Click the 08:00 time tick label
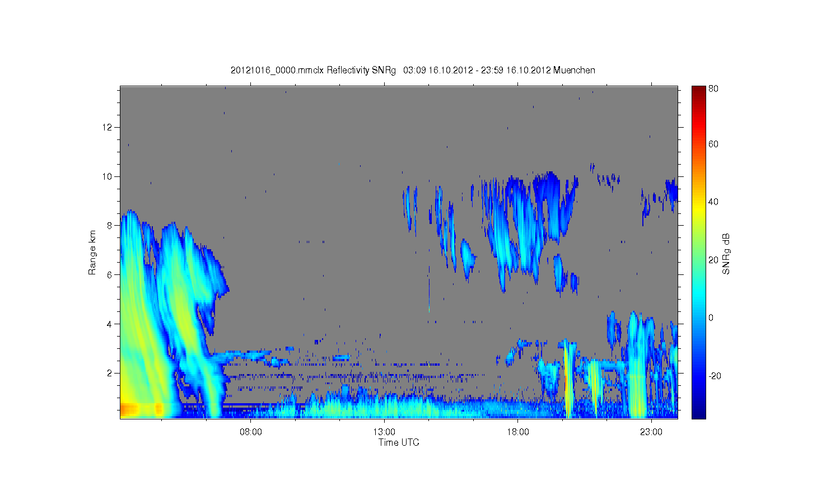 pyautogui.click(x=251, y=432)
